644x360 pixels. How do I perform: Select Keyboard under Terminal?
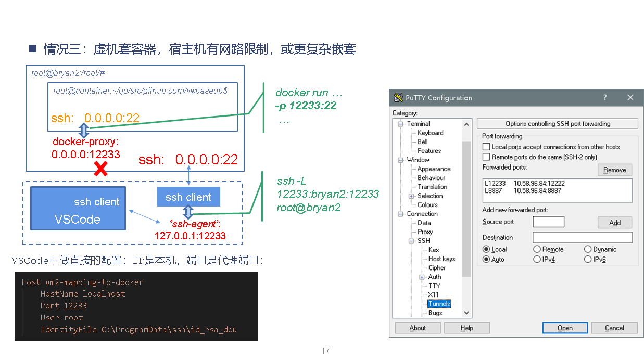pos(430,133)
